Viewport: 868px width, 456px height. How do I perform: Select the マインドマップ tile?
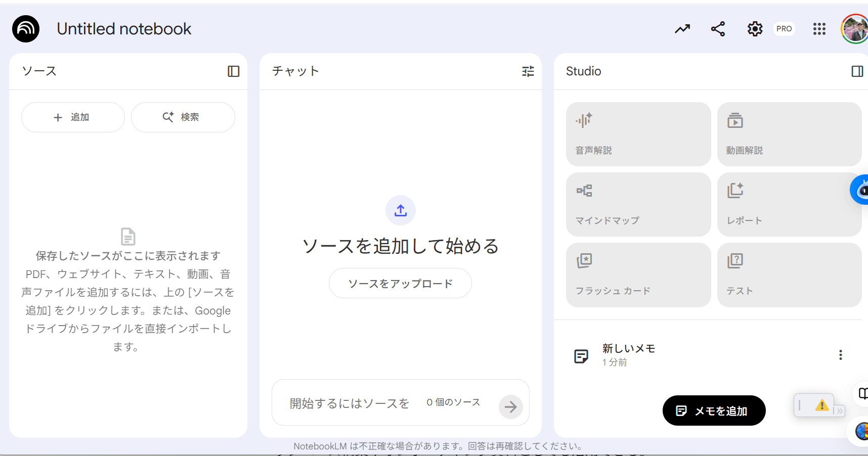[x=638, y=204]
